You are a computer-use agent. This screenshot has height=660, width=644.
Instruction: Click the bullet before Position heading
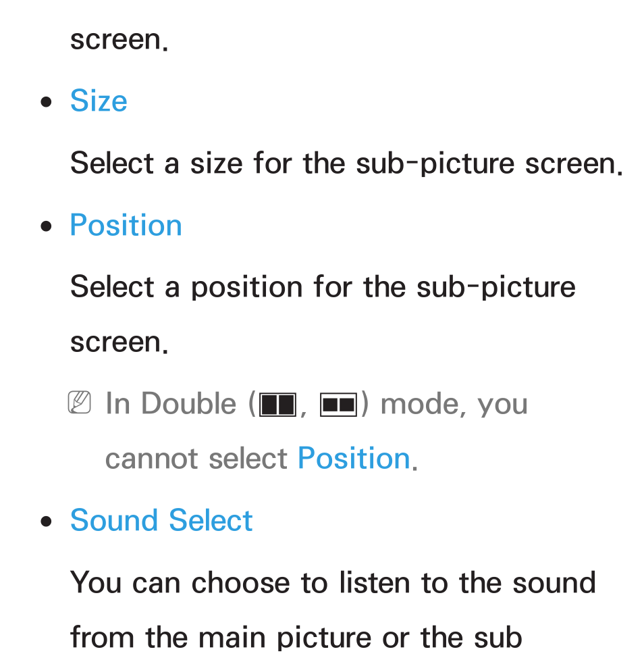pyautogui.click(x=47, y=226)
